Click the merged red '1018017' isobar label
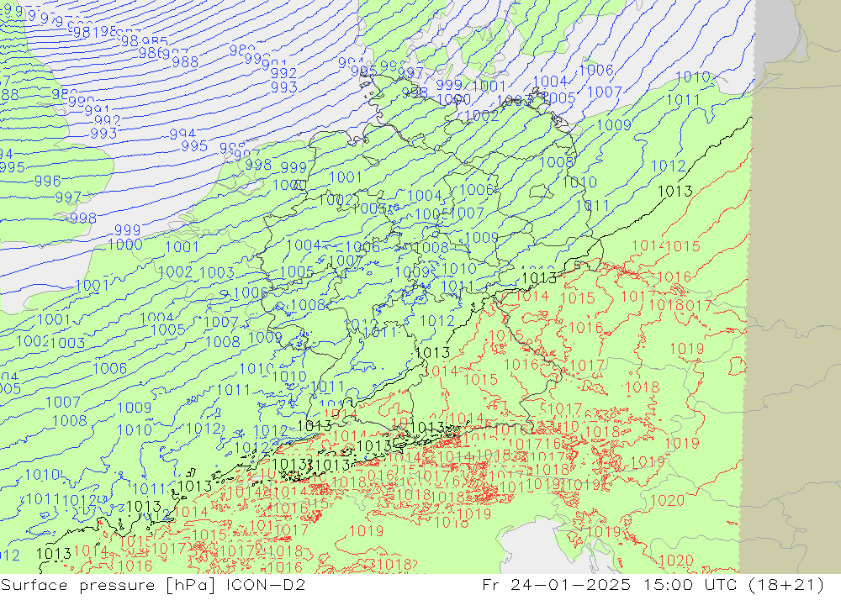 point(680,306)
